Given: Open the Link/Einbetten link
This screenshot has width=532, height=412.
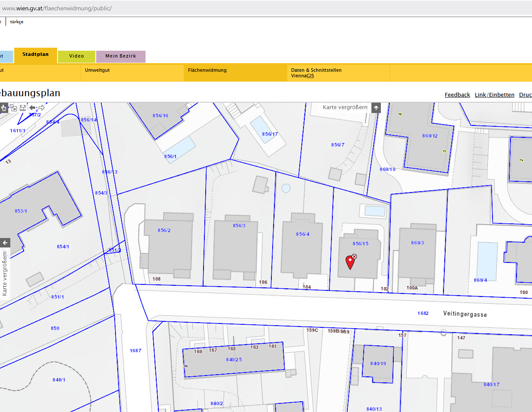Looking at the screenshot, I should point(495,95).
